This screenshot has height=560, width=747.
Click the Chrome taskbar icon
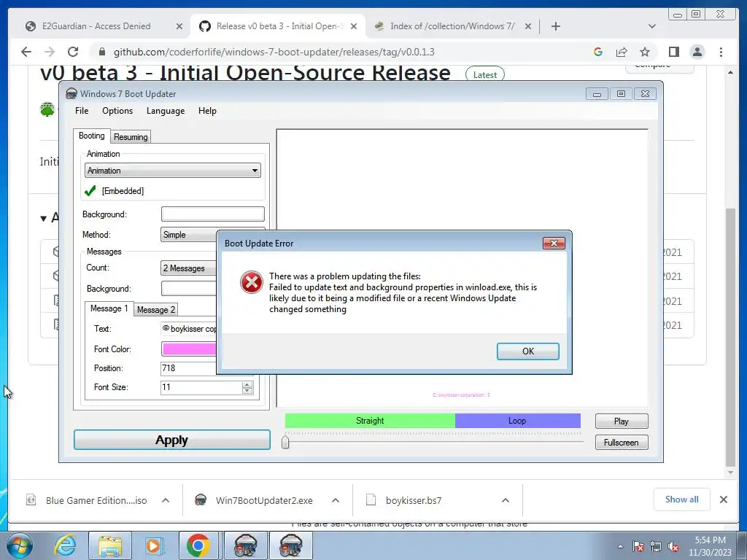198,545
